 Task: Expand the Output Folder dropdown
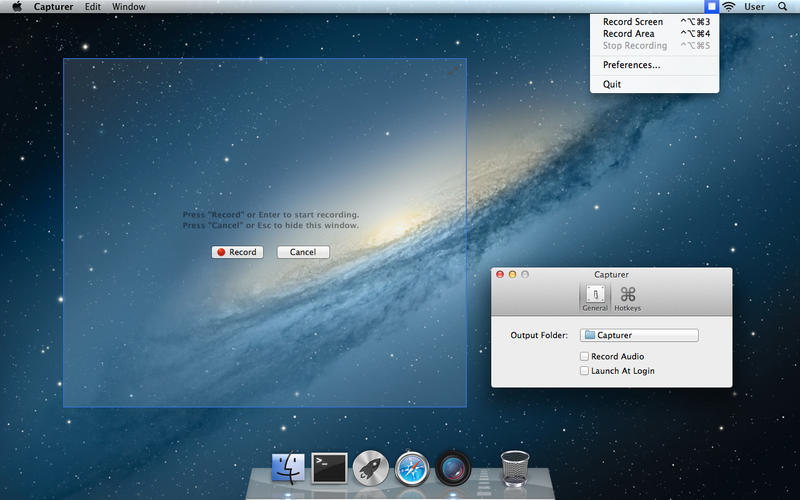pyautogui.click(x=639, y=336)
